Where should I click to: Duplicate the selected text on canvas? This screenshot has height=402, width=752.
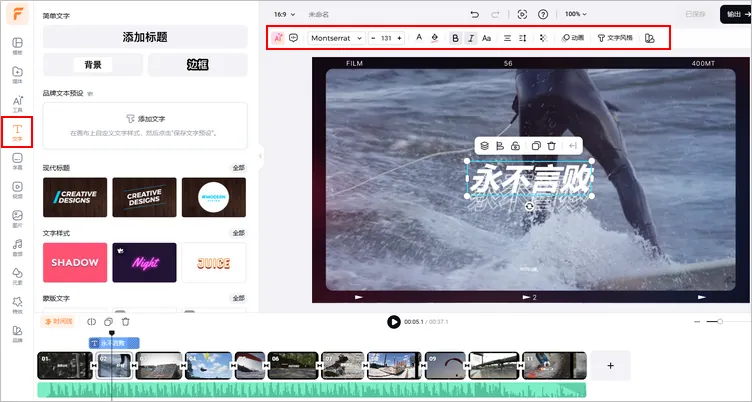536,146
